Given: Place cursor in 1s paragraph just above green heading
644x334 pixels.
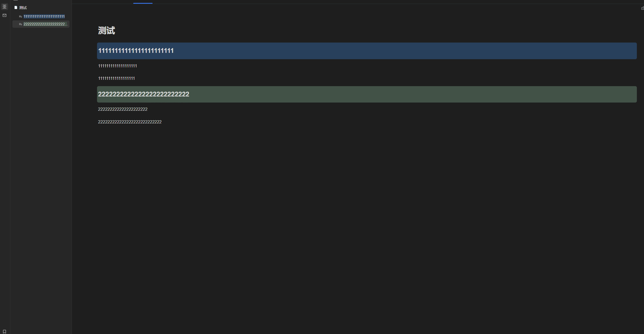Looking at the screenshot, I should pyautogui.click(x=116, y=78).
